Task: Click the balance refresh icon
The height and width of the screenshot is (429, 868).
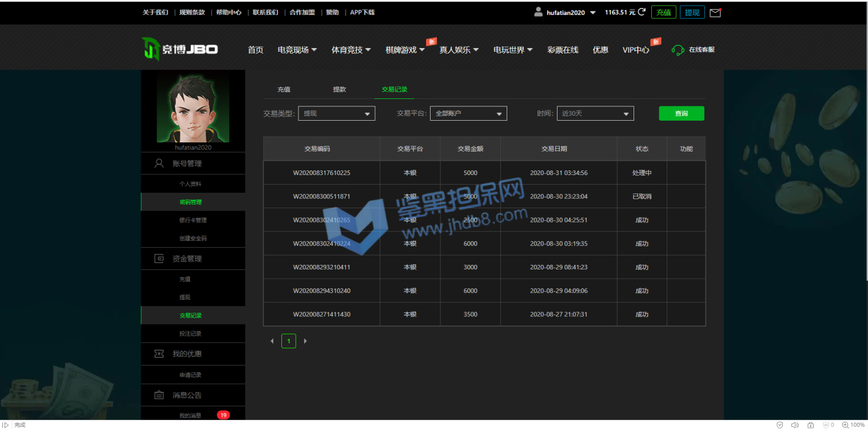Action: [642, 12]
